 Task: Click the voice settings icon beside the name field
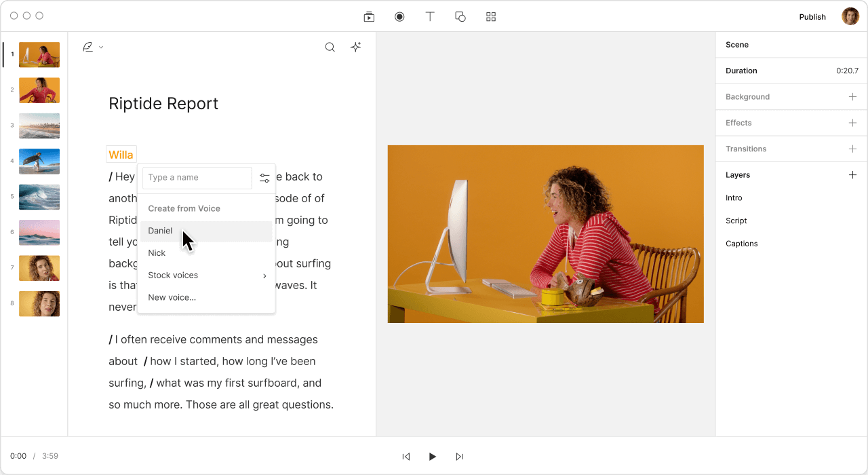click(x=264, y=177)
